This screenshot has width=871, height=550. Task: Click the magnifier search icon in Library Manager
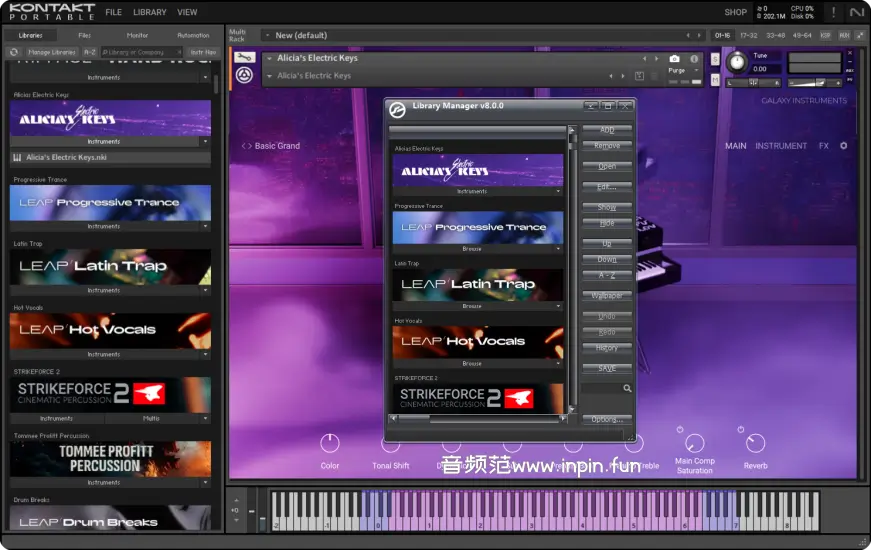pyautogui.click(x=627, y=388)
